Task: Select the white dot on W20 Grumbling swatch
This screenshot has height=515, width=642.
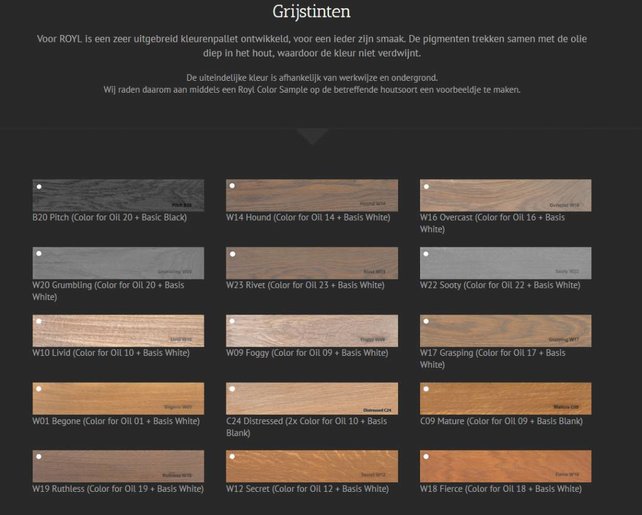Action: coord(39,255)
